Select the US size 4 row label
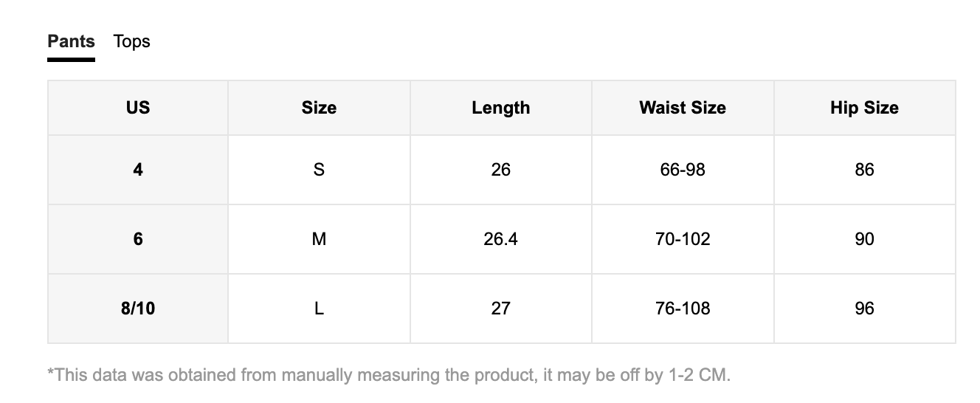The height and width of the screenshot is (403, 980). pos(138,170)
